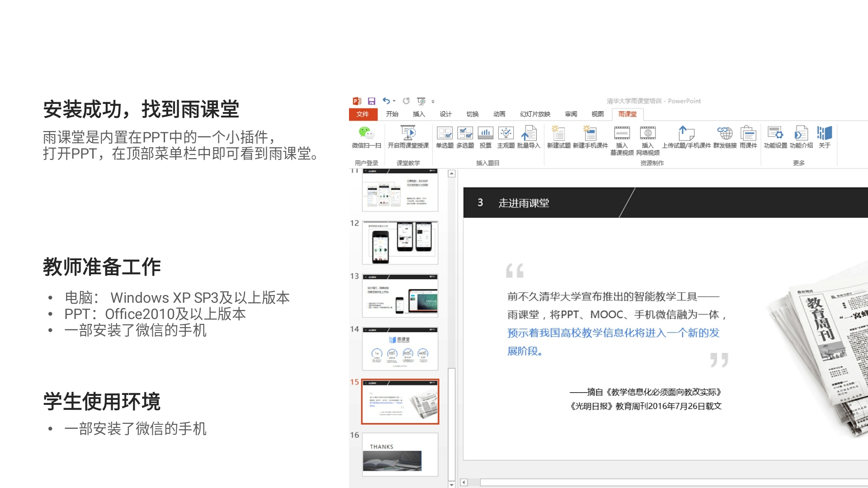The height and width of the screenshot is (488, 868).
Task: Insert a 多选题 multiple-choice question
Action: tap(465, 137)
